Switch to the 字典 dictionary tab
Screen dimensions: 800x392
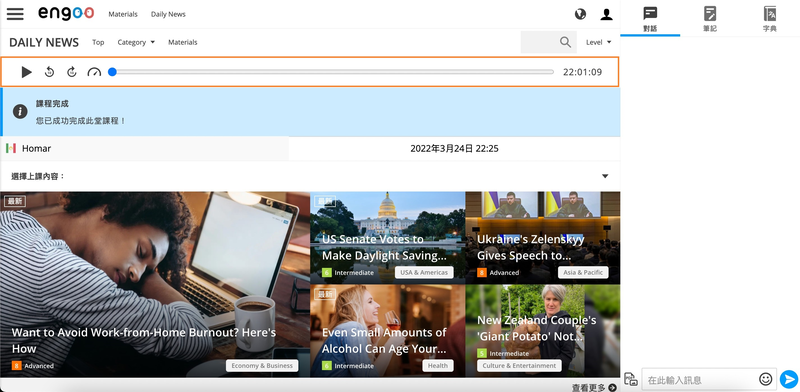pyautogui.click(x=769, y=19)
